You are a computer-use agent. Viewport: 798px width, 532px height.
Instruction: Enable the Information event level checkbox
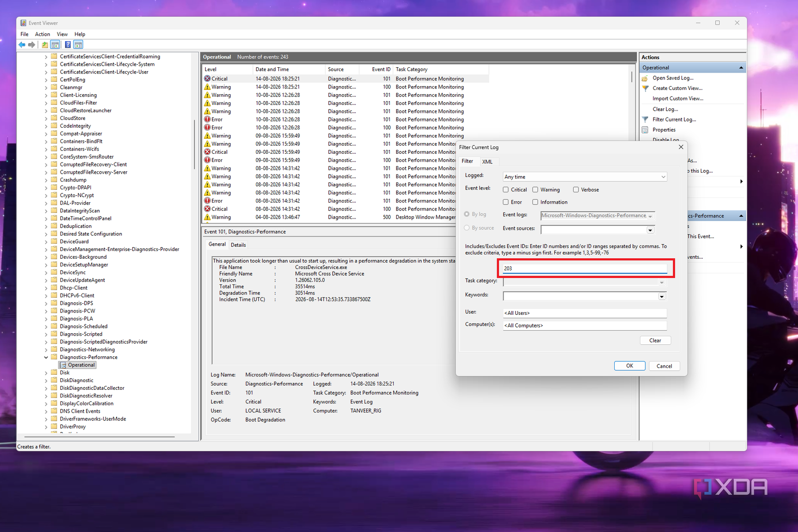tap(535, 202)
